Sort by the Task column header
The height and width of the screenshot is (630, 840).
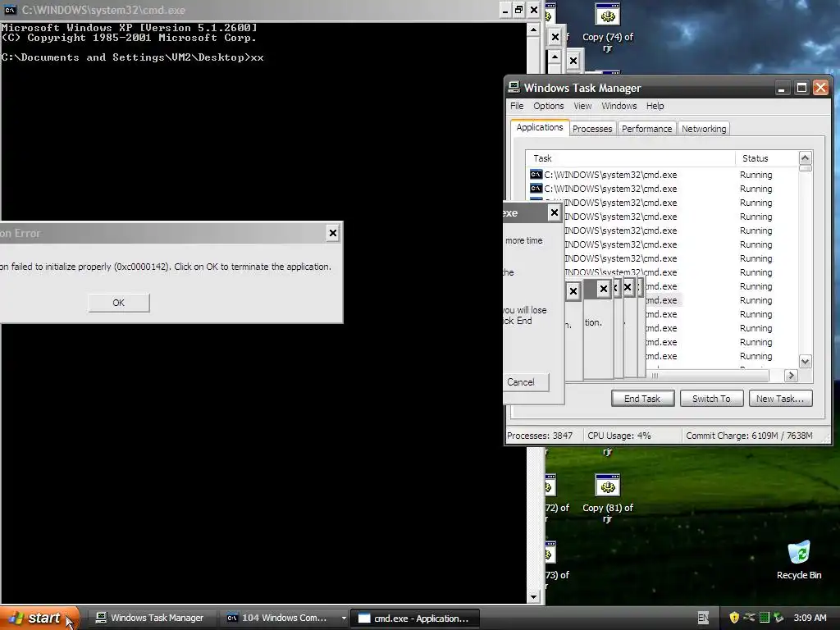tap(631, 158)
